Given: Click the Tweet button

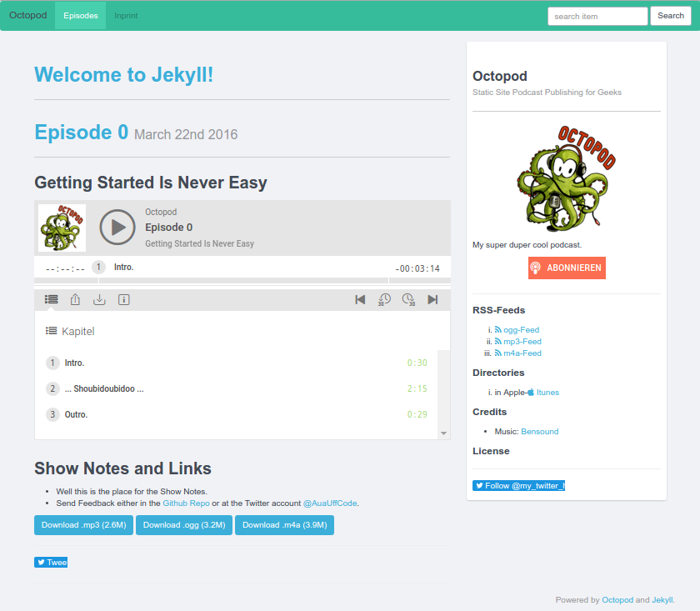Looking at the screenshot, I should [x=51, y=563].
